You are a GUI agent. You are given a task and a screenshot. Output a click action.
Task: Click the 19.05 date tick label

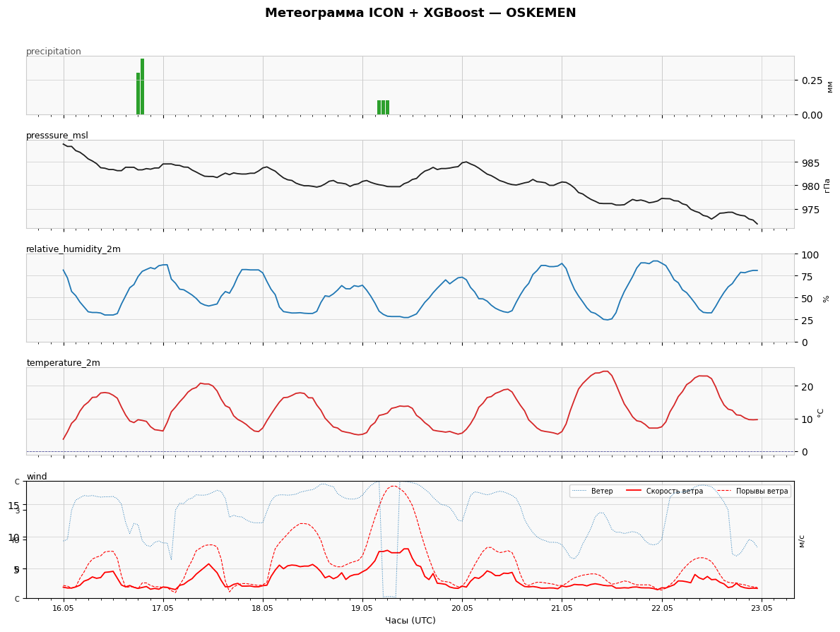click(x=362, y=609)
